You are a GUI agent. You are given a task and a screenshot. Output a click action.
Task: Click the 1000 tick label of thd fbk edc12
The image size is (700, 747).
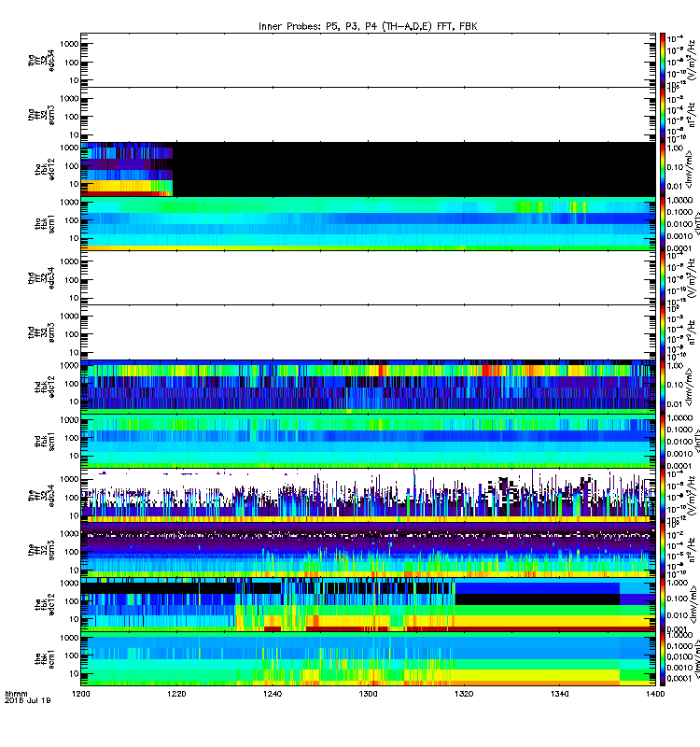[69, 366]
